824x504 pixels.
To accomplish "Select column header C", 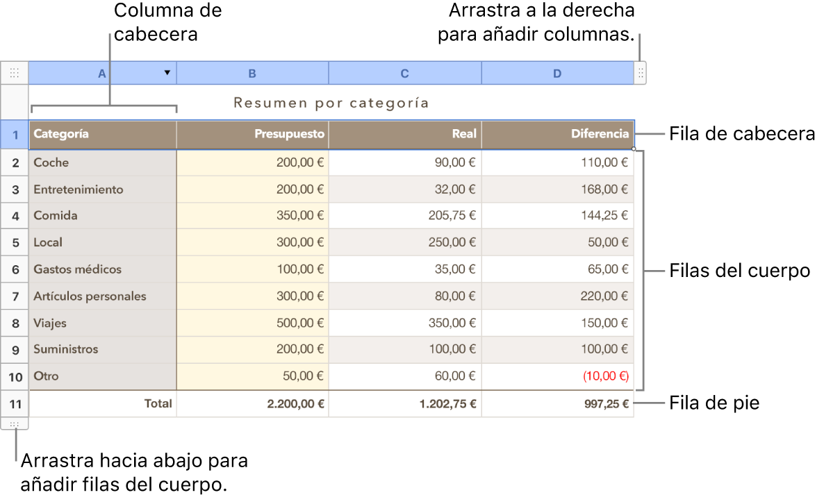I will coord(404,73).
